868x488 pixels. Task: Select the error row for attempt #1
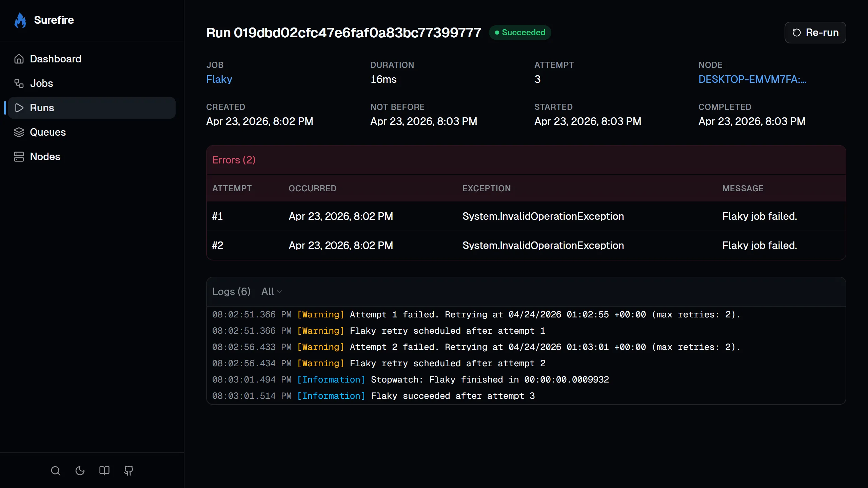pos(526,216)
